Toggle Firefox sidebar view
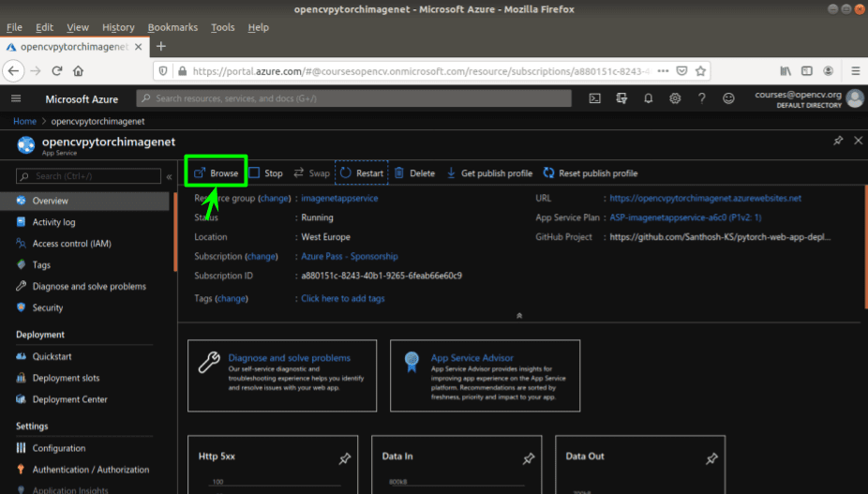Viewport: 868px width, 494px height. (807, 71)
